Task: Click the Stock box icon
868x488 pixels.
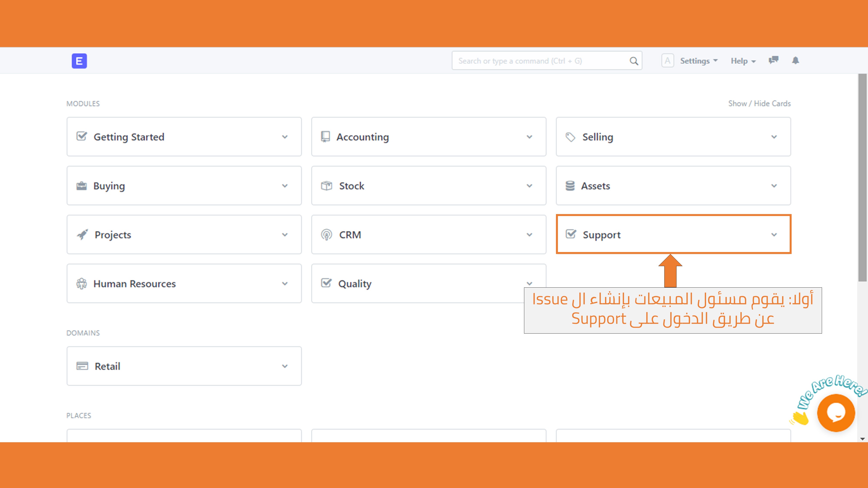Action: pyautogui.click(x=327, y=186)
